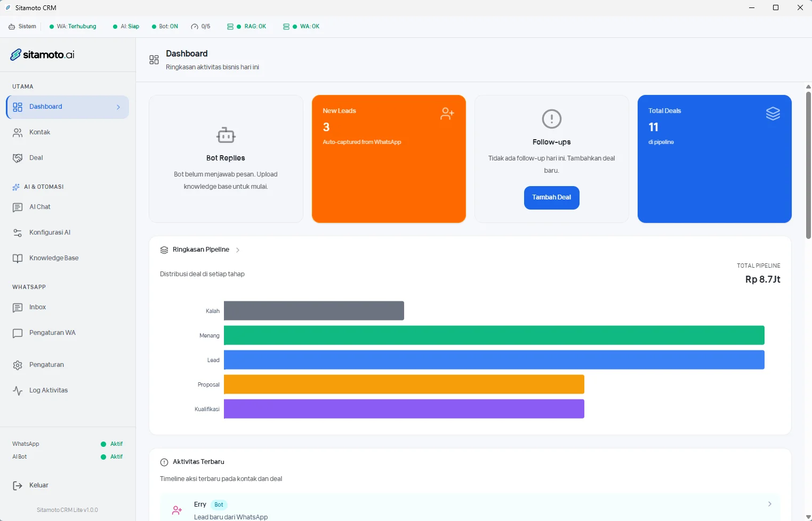Click the New Leads add-user icon
Image resolution: width=812 pixels, height=521 pixels.
tap(447, 113)
